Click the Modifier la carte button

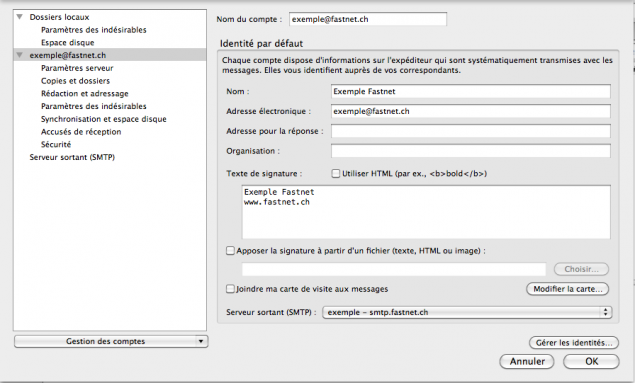(567, 289)
